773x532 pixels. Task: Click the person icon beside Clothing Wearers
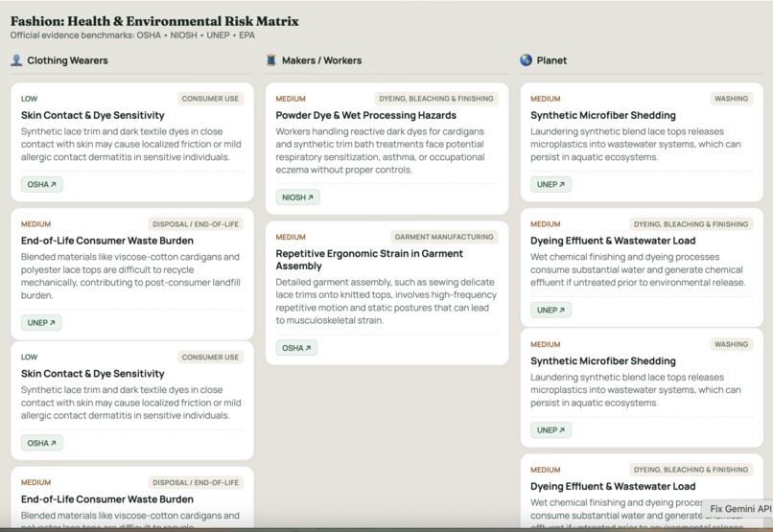(16, 60)
